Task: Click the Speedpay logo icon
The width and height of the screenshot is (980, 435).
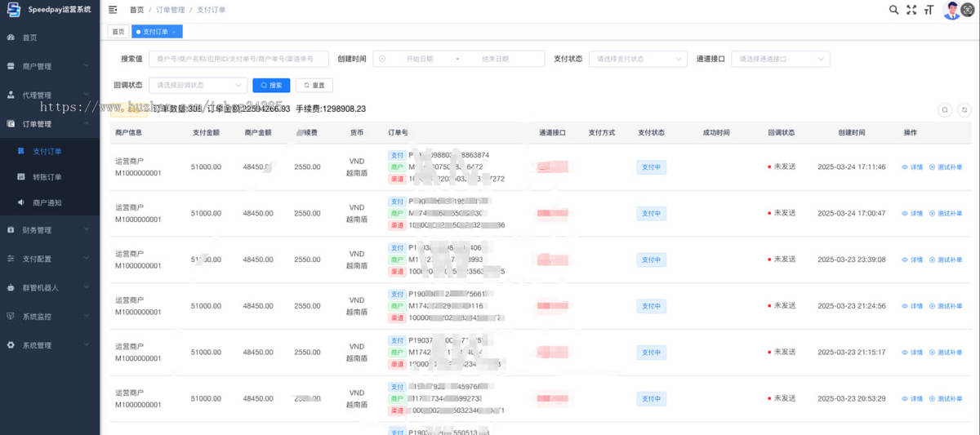Action: click(x=13, y=10)
